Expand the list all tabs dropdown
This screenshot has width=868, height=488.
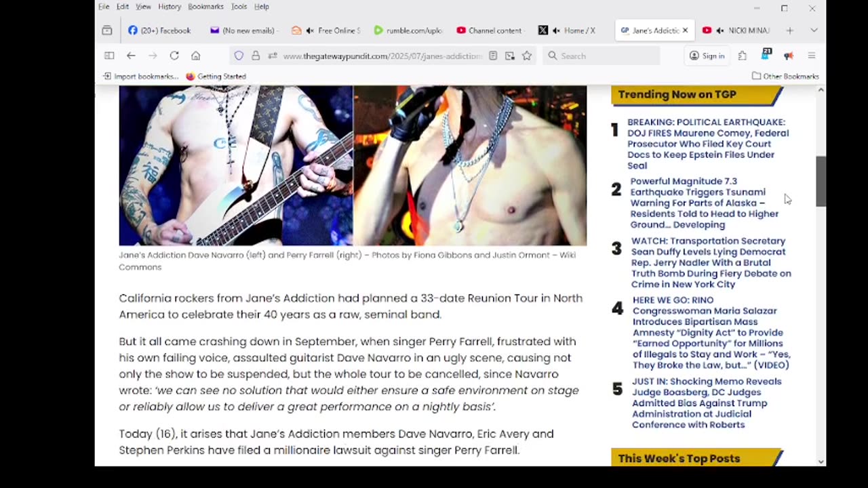coord(814,30)
